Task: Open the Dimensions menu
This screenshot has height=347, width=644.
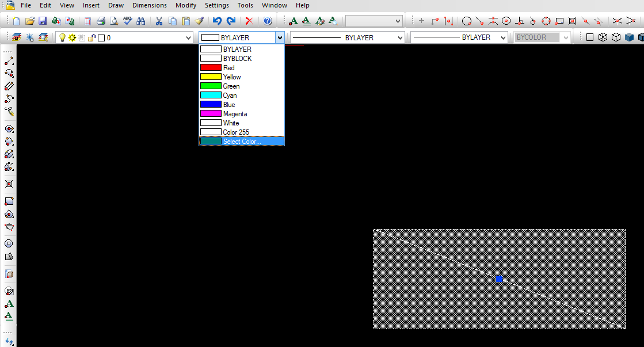Action: 150,5
